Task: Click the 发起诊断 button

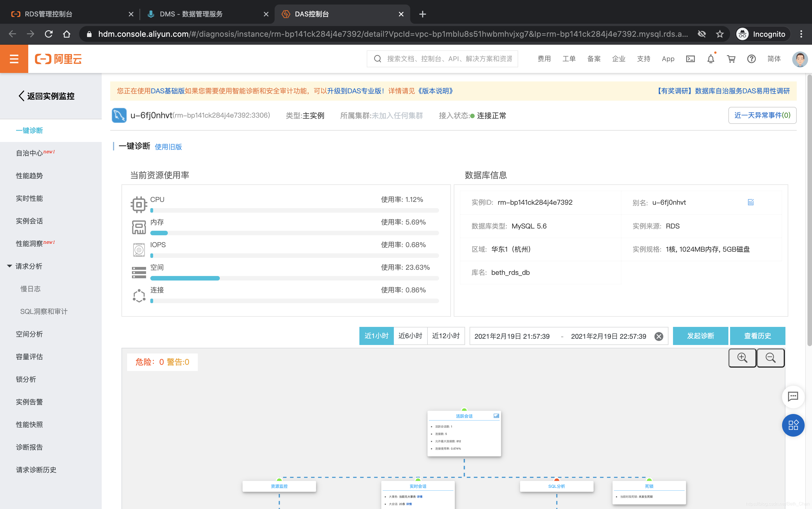Action: (700, 336)
